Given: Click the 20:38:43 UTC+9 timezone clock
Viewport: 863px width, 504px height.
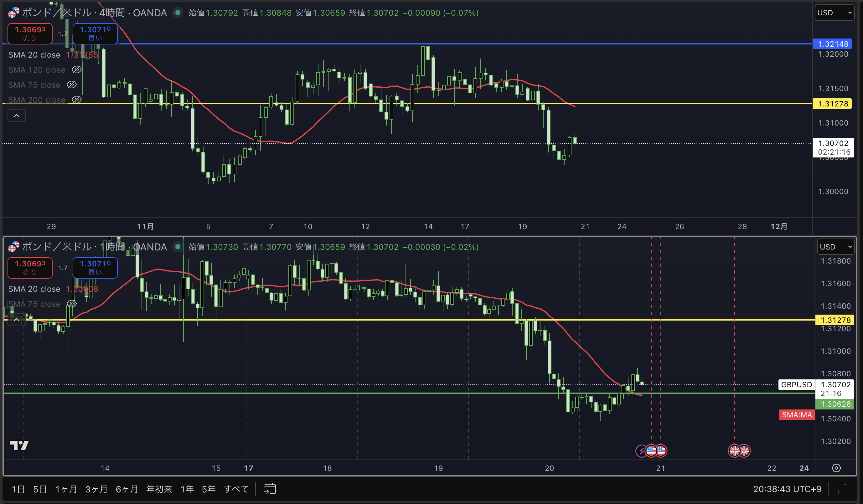Looking at the screenshot, I should click(x=787, y=489).
